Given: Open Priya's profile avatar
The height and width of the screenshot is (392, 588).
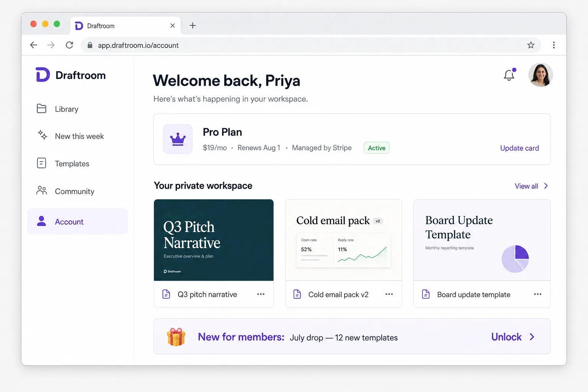Looking at the screenshot, I should 541,75.
